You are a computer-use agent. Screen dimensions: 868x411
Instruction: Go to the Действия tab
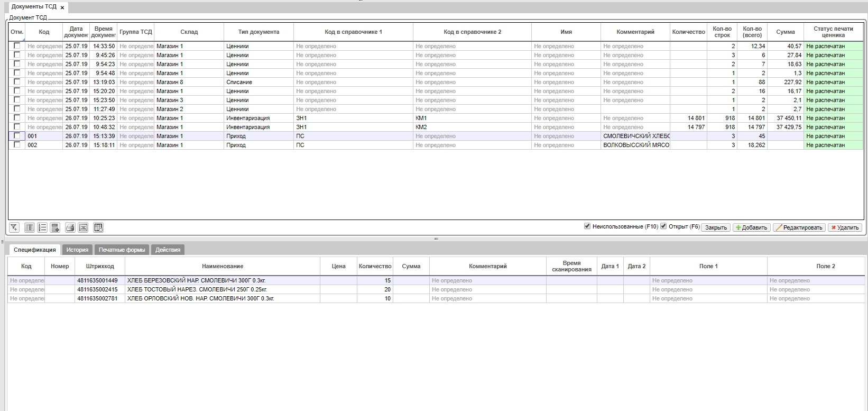168,250
